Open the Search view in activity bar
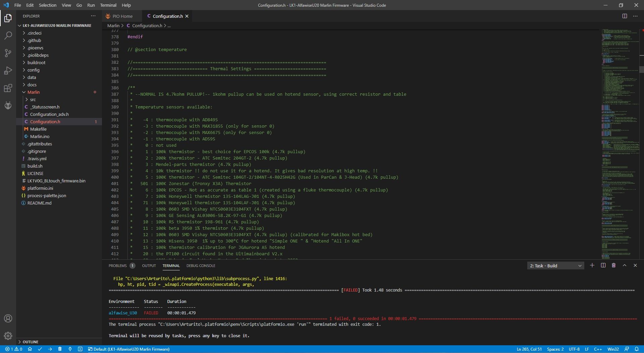Screen dimensions: 644x353 [8, 35]
